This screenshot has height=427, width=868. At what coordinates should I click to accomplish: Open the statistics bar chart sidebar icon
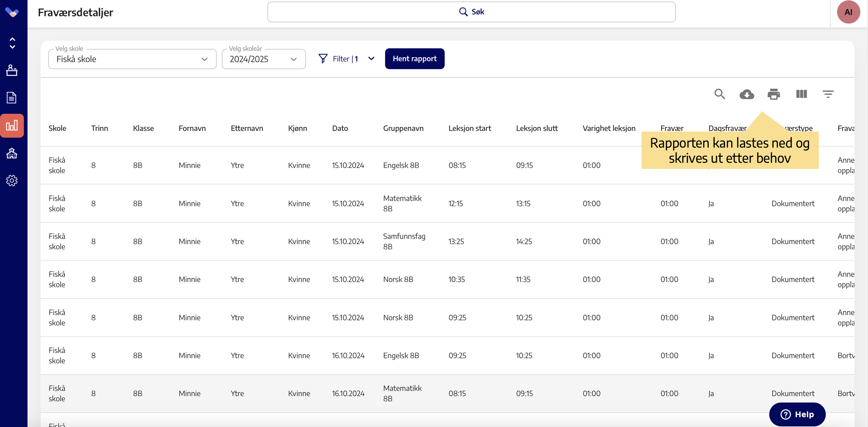coord(12,126)
